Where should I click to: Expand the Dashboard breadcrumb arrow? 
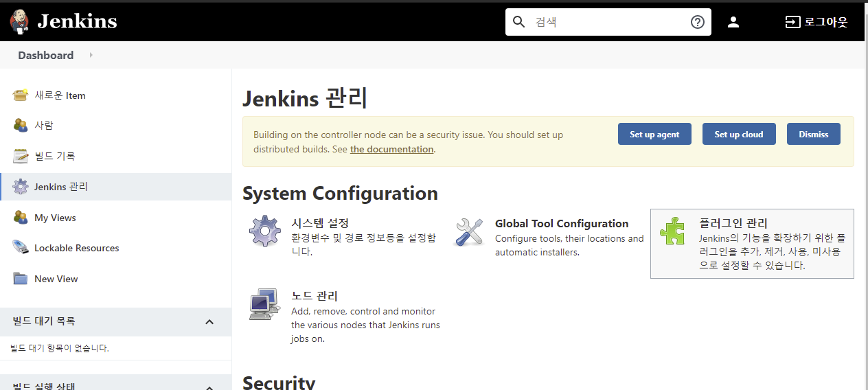point(91,55)
